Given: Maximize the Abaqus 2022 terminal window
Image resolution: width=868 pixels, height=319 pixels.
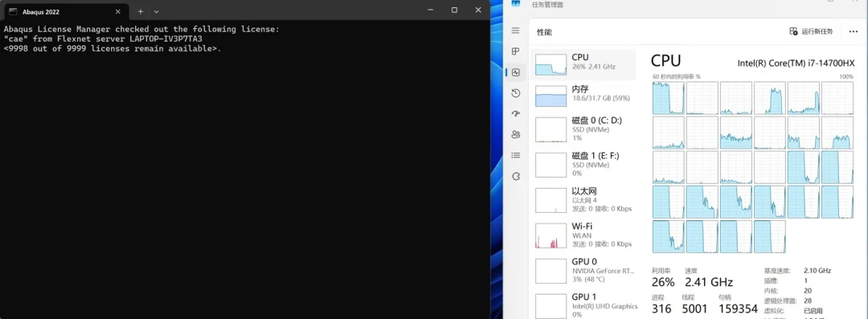Looking at the screenshot, I should 454,10.
